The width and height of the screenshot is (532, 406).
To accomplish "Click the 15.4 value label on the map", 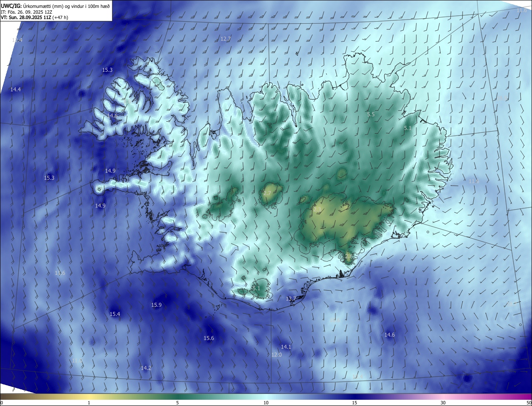I will coord(115,314).
